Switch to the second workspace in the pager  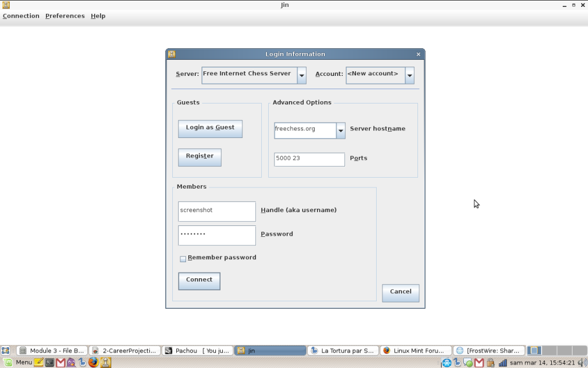point(550,351)
